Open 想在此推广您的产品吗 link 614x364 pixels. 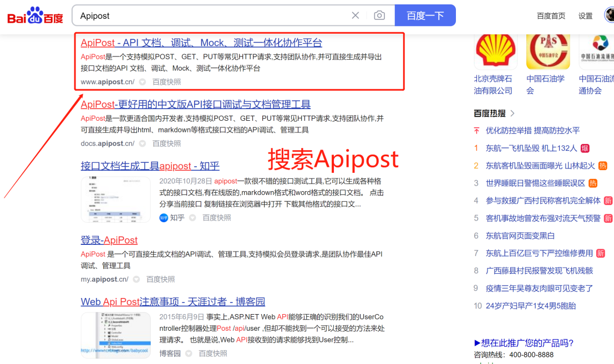524,343
